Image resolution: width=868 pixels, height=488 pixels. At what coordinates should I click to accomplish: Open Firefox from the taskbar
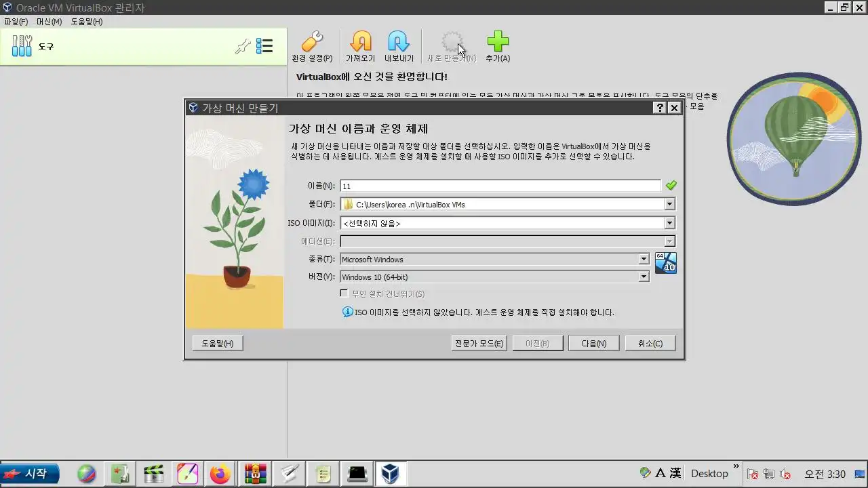coord(220,474)
